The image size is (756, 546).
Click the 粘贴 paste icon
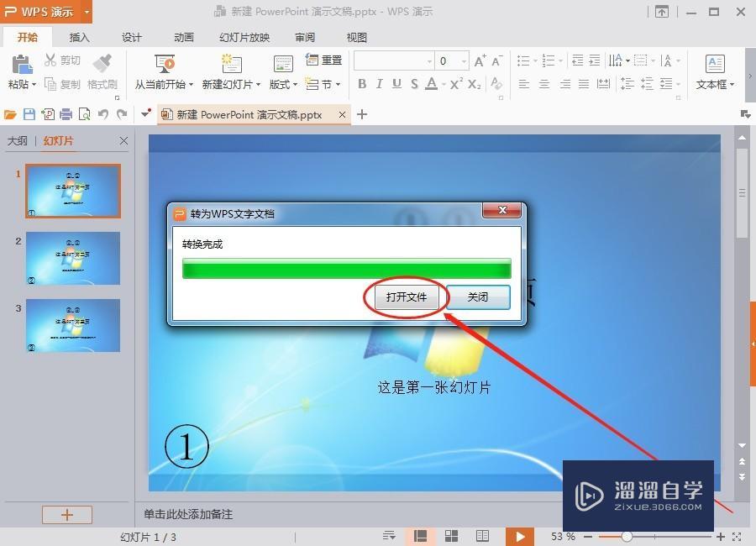pyautogui.click(x=22, y=64)
